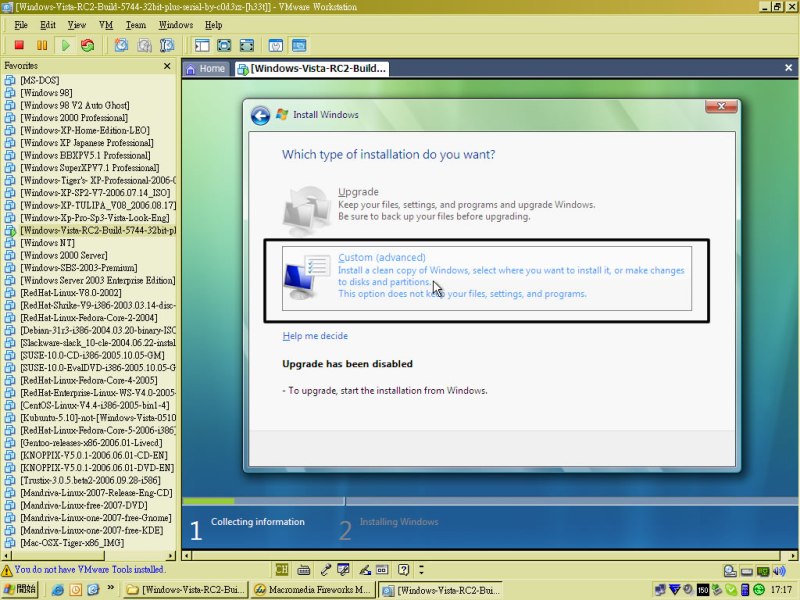Open the snapshot manager toolbar icon
This screenshot has width=800, height=600.
pos(167,45)
